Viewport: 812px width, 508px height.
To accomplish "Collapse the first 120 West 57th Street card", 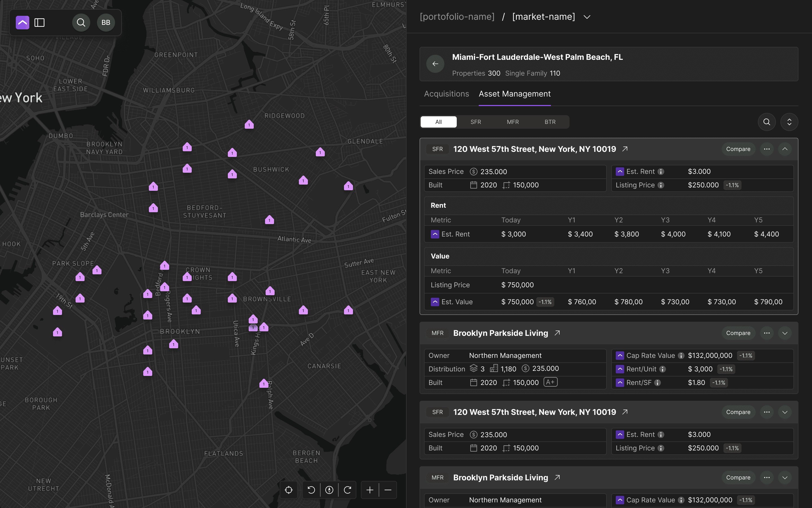I will [x=785, y=149].
